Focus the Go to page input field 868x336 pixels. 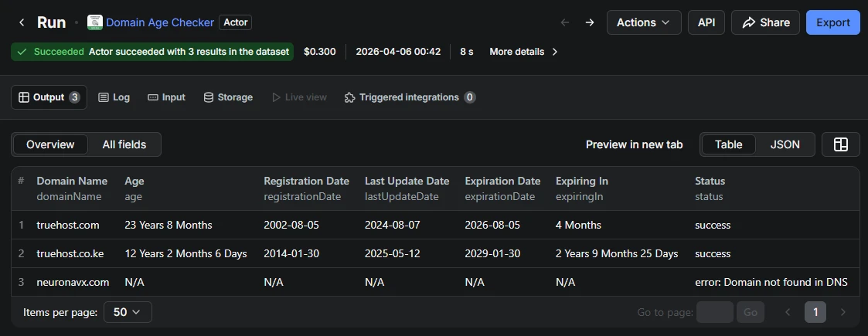click(x=715, y=312)
